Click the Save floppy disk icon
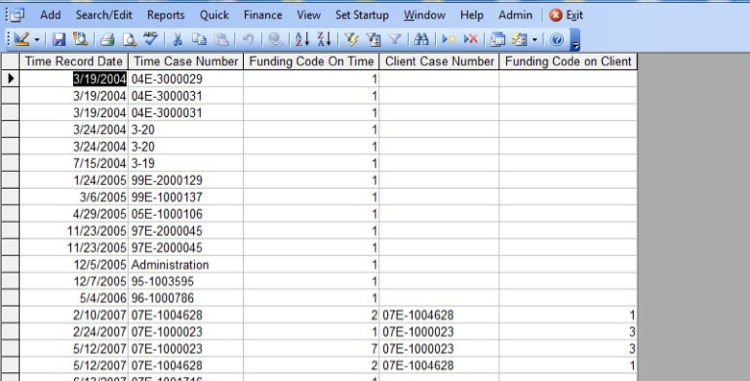This screenshot has width=750, height=381. 59,39
